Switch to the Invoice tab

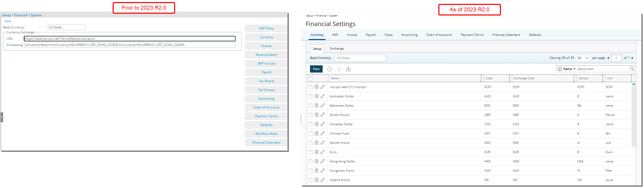[352, 35]
